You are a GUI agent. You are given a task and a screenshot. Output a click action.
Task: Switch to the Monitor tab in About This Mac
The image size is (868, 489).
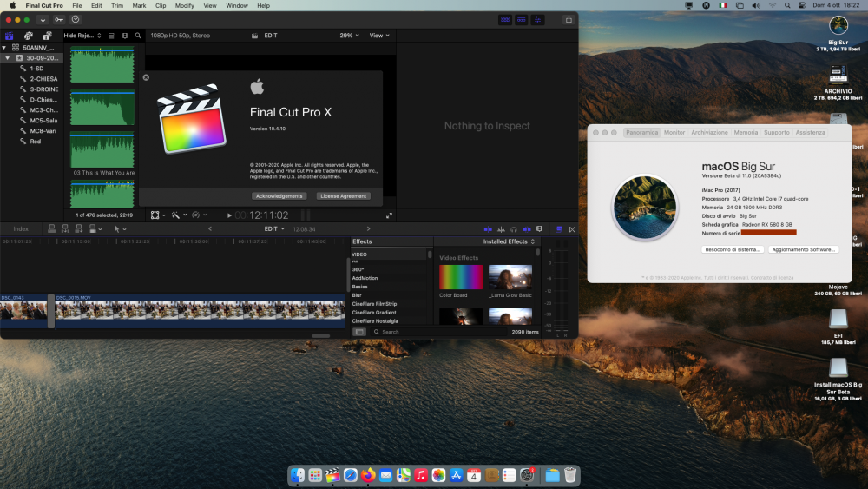(x=674, y=132)
